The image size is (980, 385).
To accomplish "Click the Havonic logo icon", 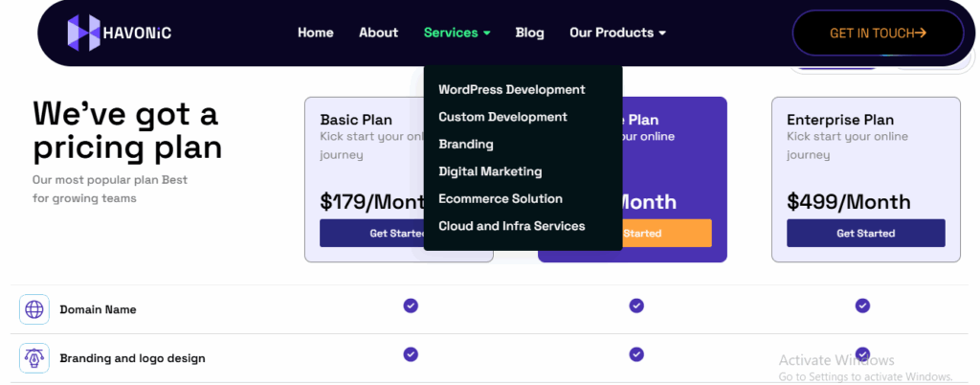I will click(83, 33).
